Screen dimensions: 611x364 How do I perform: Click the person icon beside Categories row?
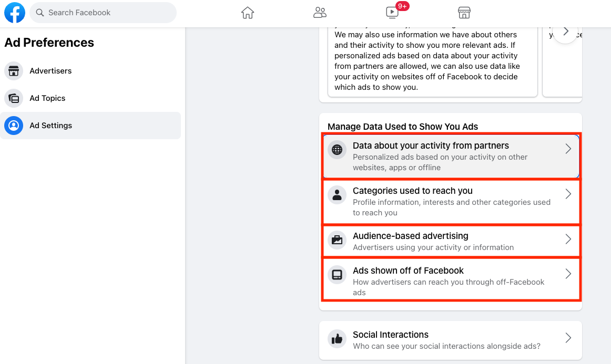coord(337,195)
